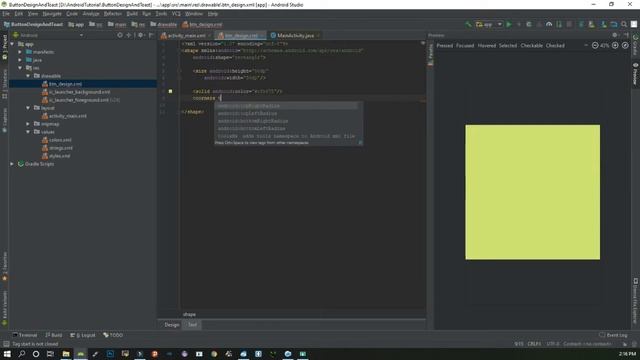Click the Android Studio taskbar icon
Screen dimensions: 640x360
[81, 354]
